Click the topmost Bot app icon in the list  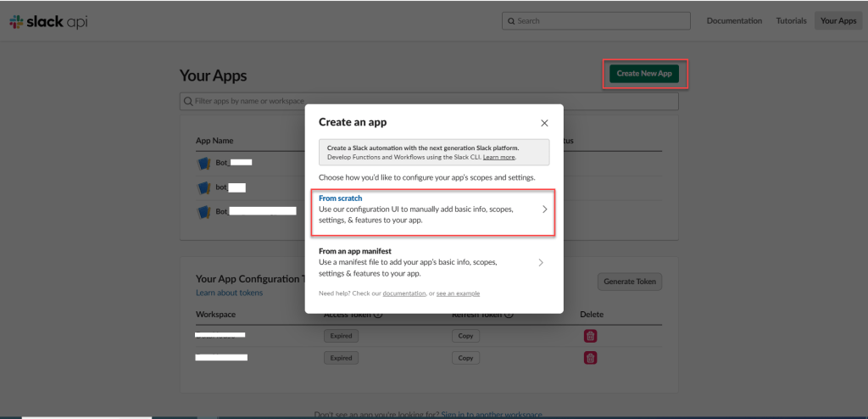pos(203,163)
